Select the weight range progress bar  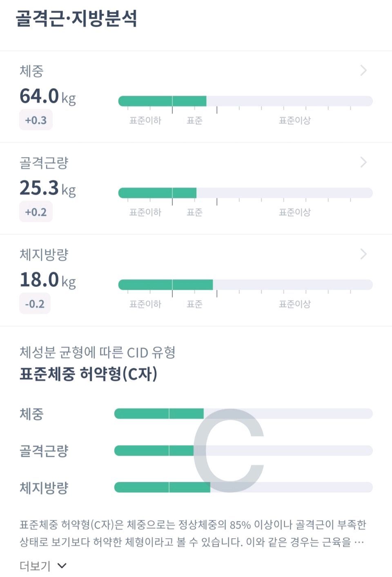pos(245,101)
